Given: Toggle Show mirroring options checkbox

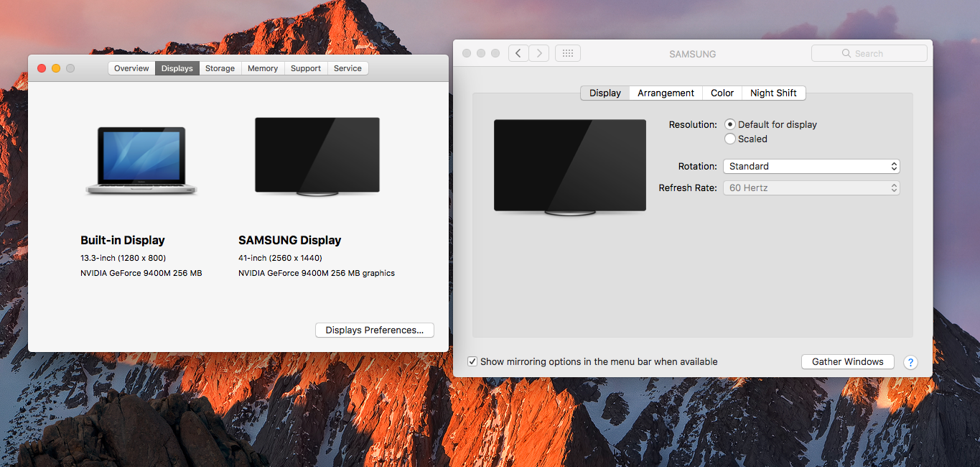Looking at the screenshot, I should (472, 361).
